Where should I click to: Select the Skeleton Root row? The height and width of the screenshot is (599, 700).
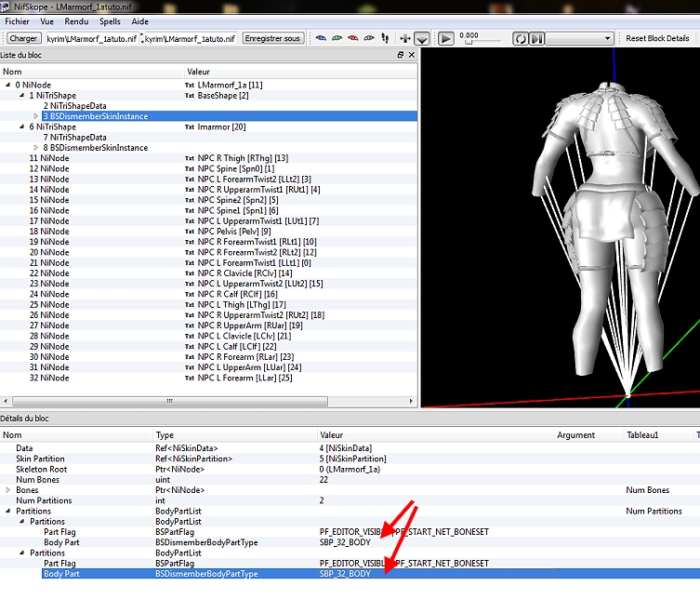pyautogui.click(x=349, y=469)
